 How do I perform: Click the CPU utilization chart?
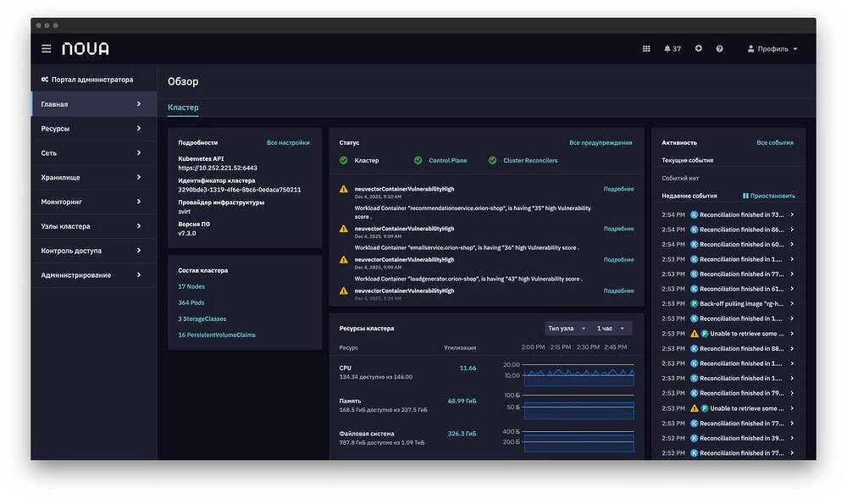pyautogui.click(x=579, y=374)
